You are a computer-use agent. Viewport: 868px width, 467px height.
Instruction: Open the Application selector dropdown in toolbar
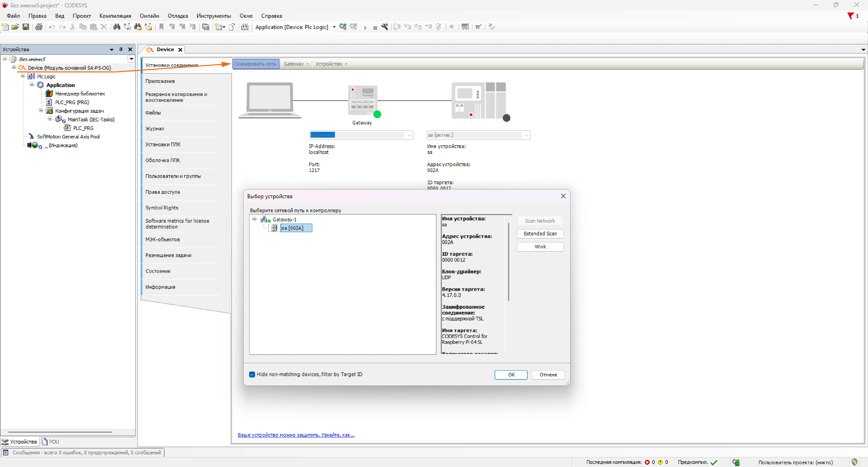coord(334,27)
